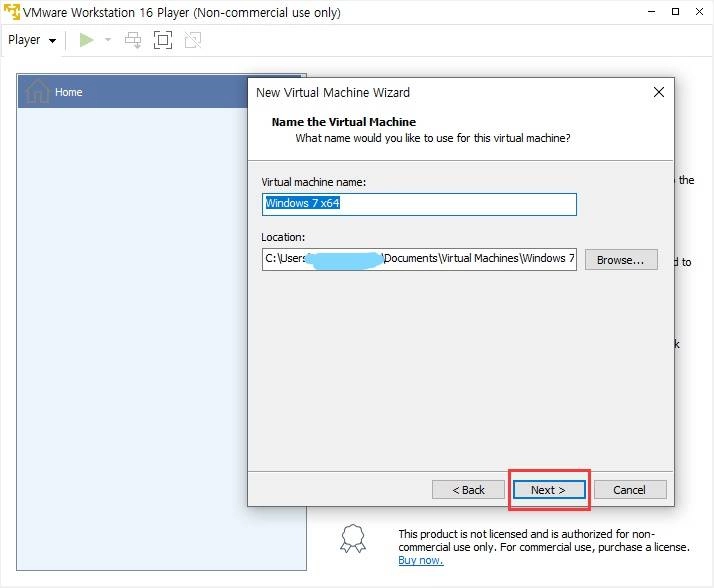Viewport: 714px width, 588px height.
Task: Click the green Power On play icon
Action: click(x=86, y=40)
